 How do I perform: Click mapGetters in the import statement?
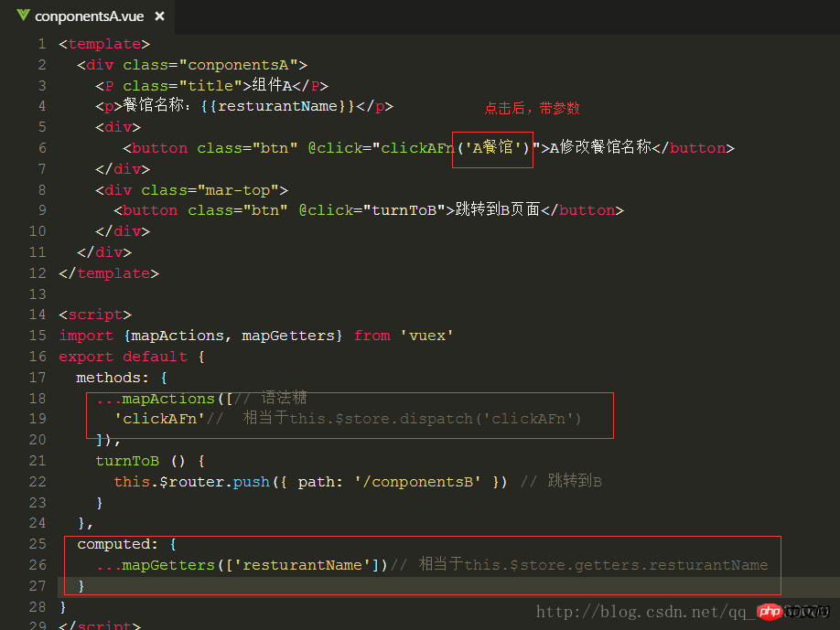point(288,336)
